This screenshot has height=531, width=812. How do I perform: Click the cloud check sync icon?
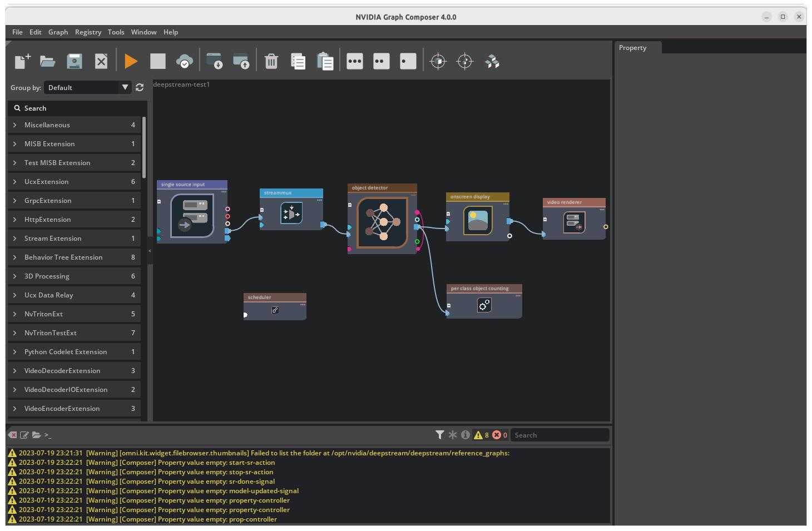[x=185, y=61]
